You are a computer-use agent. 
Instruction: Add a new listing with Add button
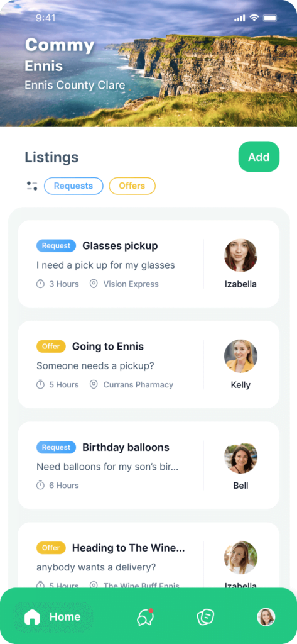tap(259, 157)
